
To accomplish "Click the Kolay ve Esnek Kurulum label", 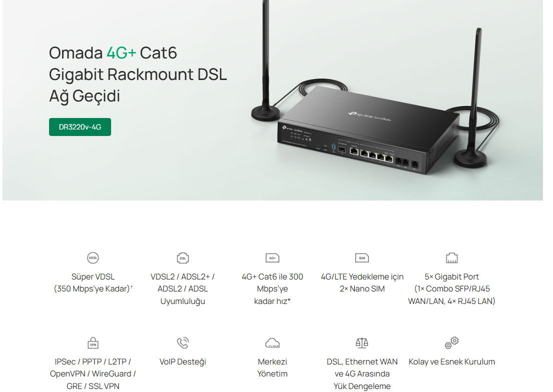I will (452, 361).
